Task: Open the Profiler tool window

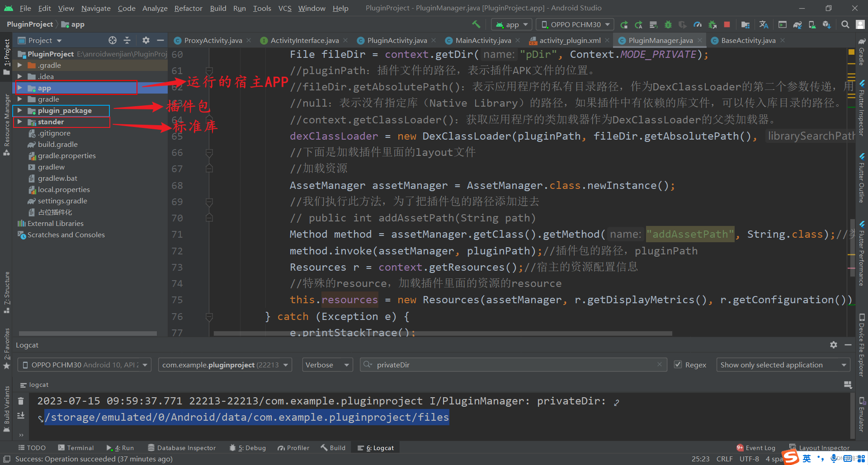Action: [x=293, y=448]
